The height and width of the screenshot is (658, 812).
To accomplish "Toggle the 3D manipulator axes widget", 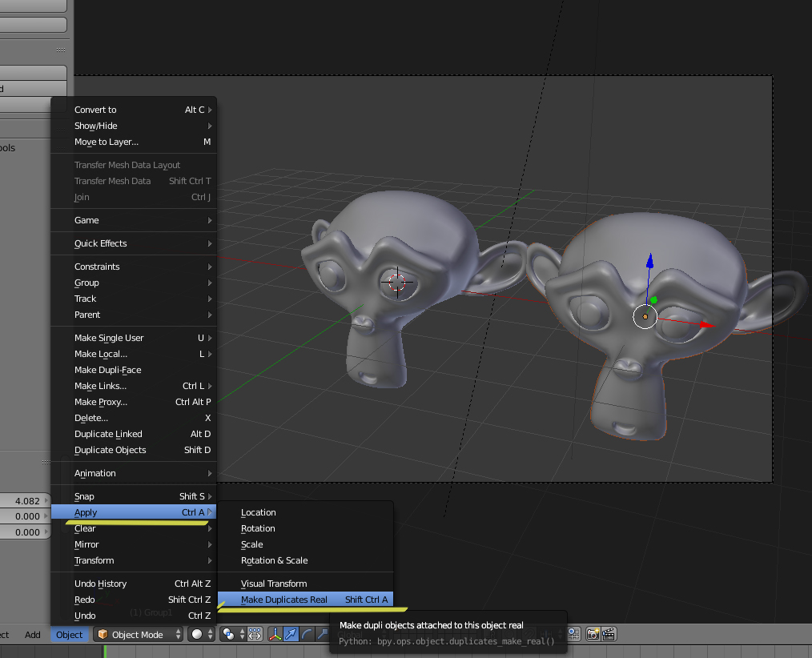I will (x=275, y=635).
